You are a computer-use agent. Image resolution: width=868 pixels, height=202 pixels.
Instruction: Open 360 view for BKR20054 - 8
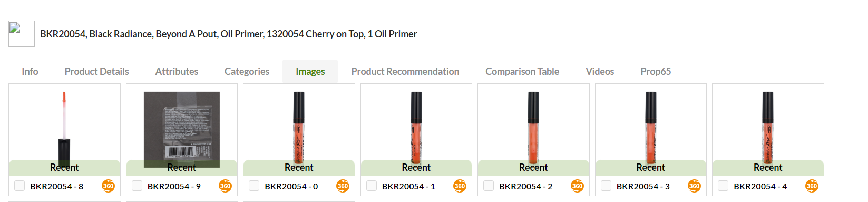pos(108,186)
